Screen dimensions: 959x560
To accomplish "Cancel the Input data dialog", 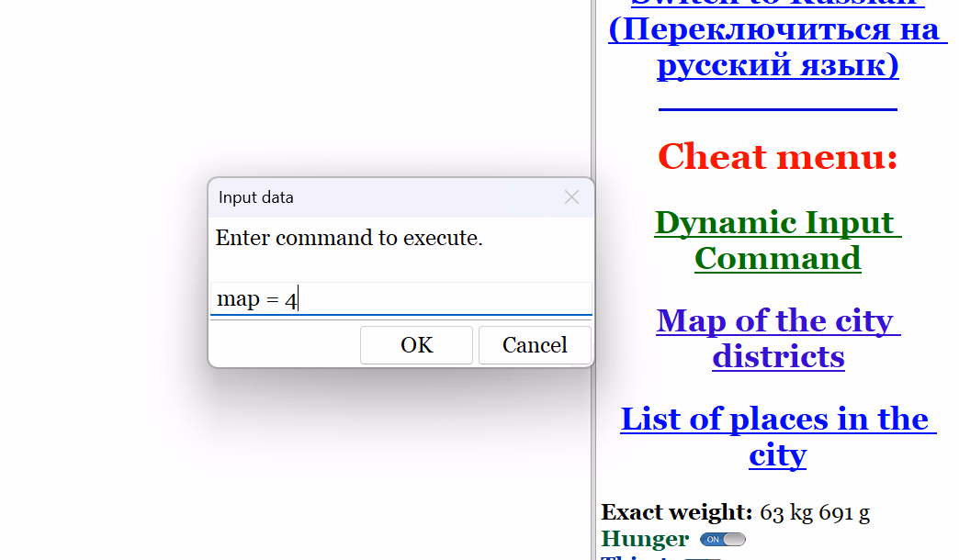I will [x=535, y=345].
